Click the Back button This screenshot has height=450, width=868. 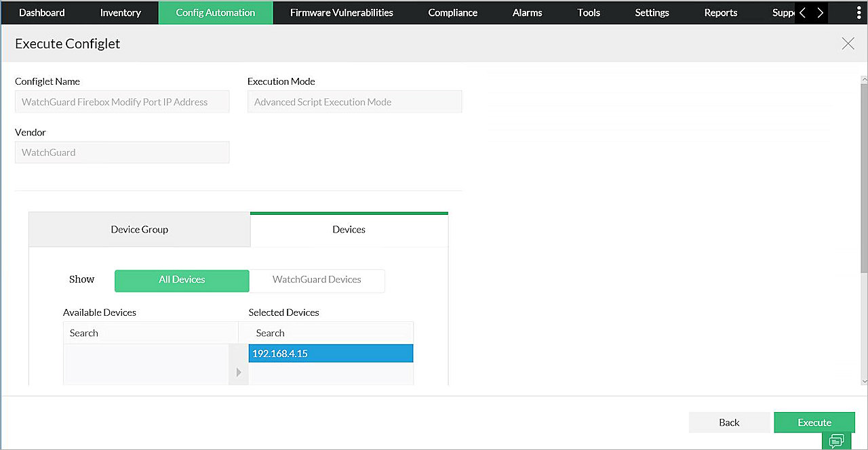730,422
